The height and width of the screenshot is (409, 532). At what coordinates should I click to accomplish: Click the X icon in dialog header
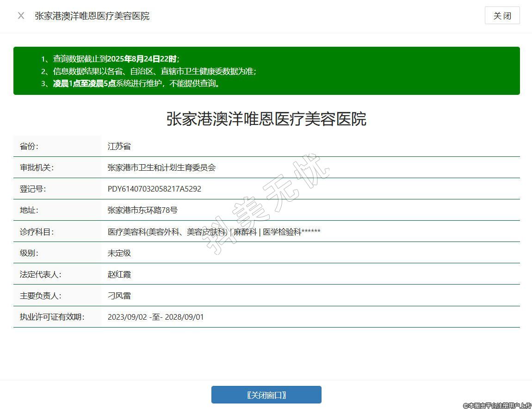[x=21, y=16]
